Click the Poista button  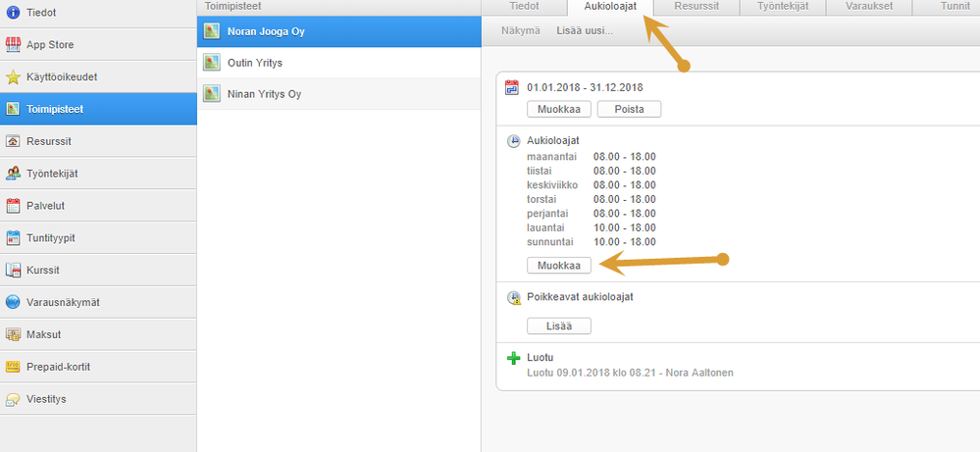(x=629, y=109)
